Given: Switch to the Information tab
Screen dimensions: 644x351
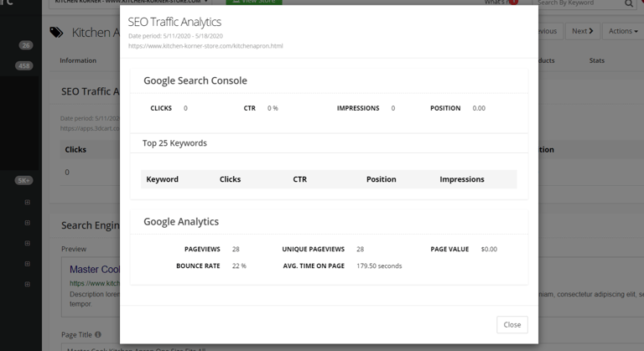Looking at the screenshot, I should [x=78, y=60].
